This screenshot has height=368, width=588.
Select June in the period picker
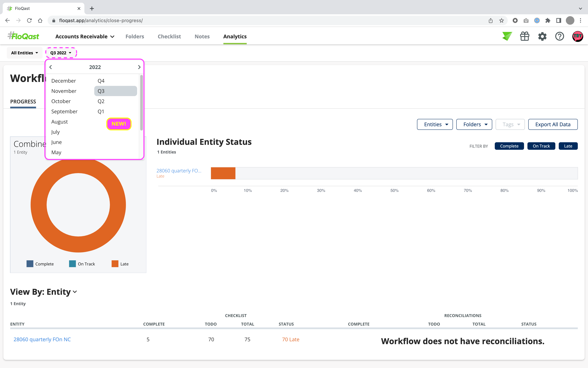point(56,142)
